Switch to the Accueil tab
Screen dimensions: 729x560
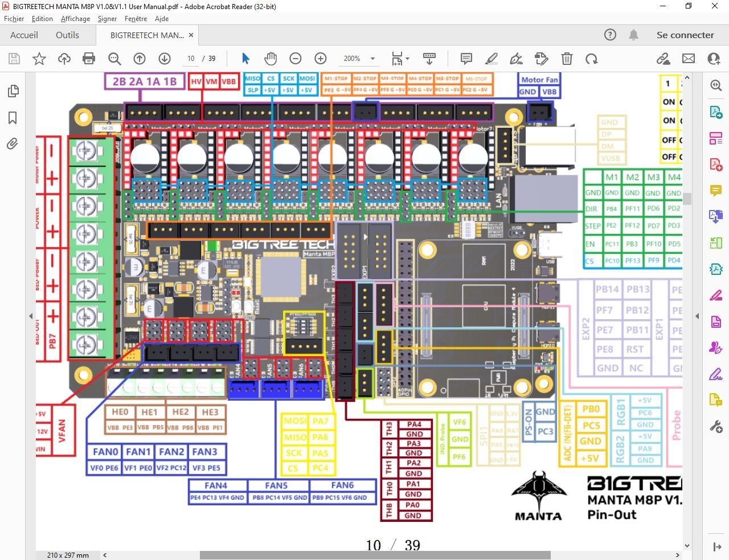pos(24,35)
